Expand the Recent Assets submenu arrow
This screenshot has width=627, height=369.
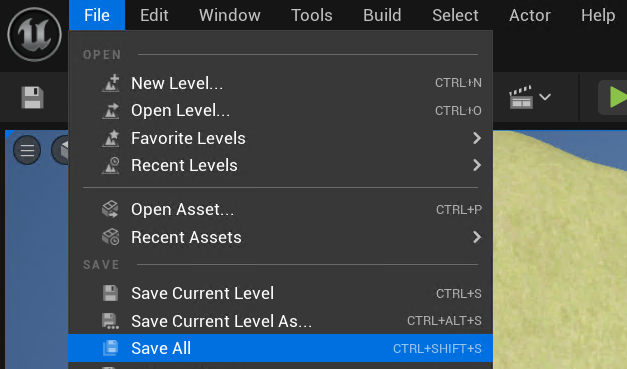click(x=477, y=237)
